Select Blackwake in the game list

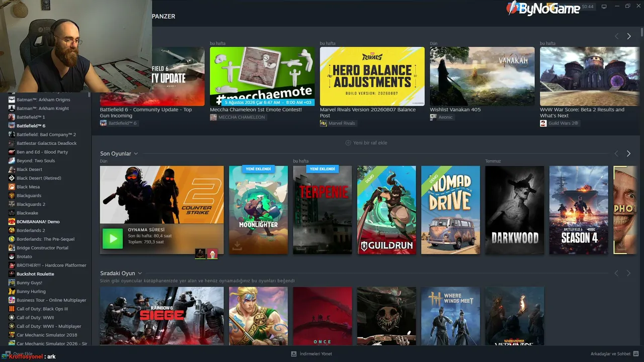[x=27, y=213]
